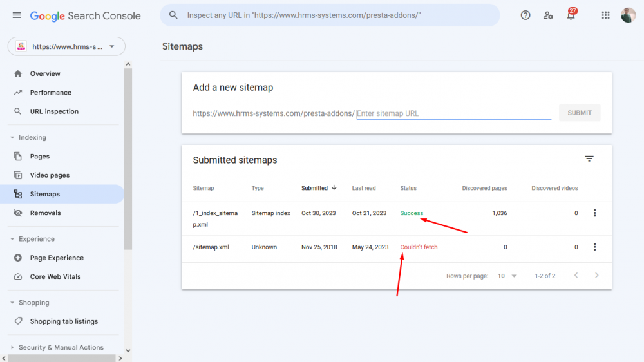
Task: Open the Help question mark icon
Action: coord(526,15)
